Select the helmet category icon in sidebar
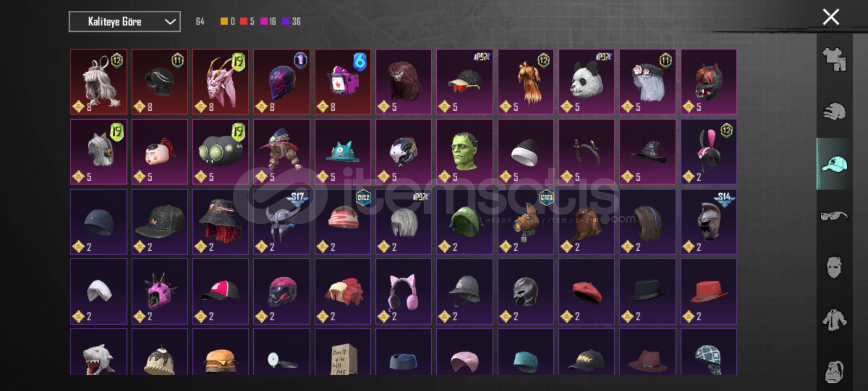868x391 pixels. (x=834, y=112)
